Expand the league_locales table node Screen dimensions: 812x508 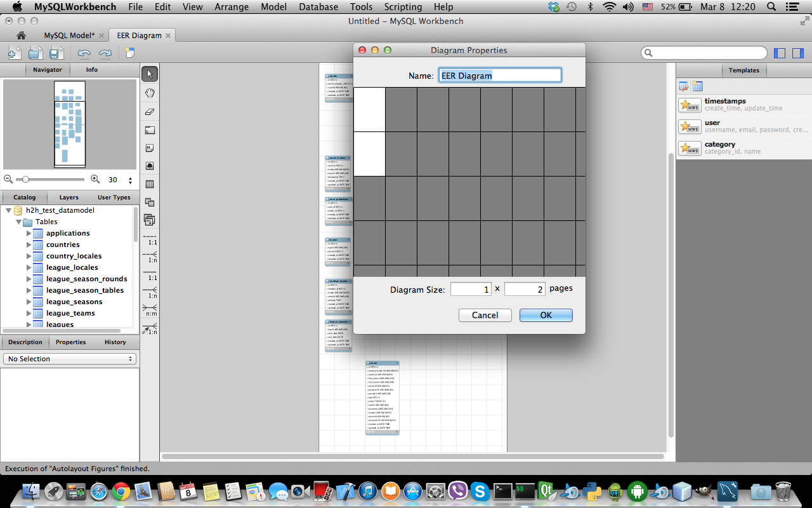[x=29, y=267]
